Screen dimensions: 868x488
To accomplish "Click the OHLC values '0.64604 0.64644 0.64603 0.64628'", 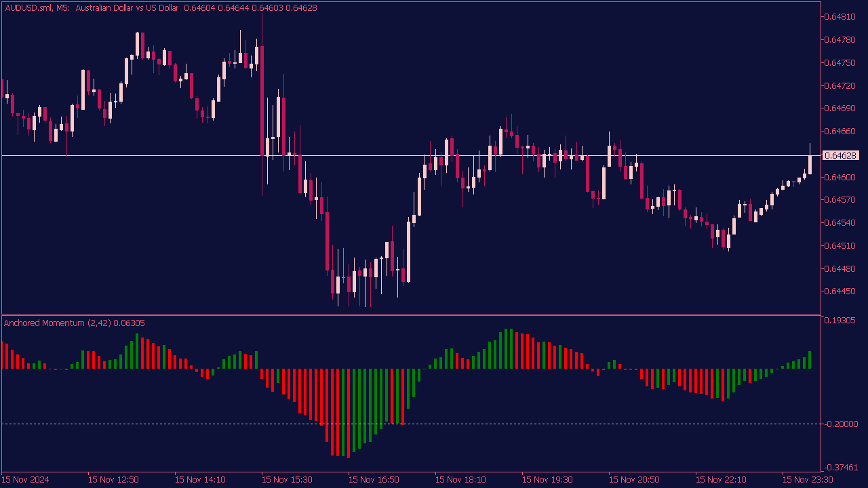I will coord(250,8).
